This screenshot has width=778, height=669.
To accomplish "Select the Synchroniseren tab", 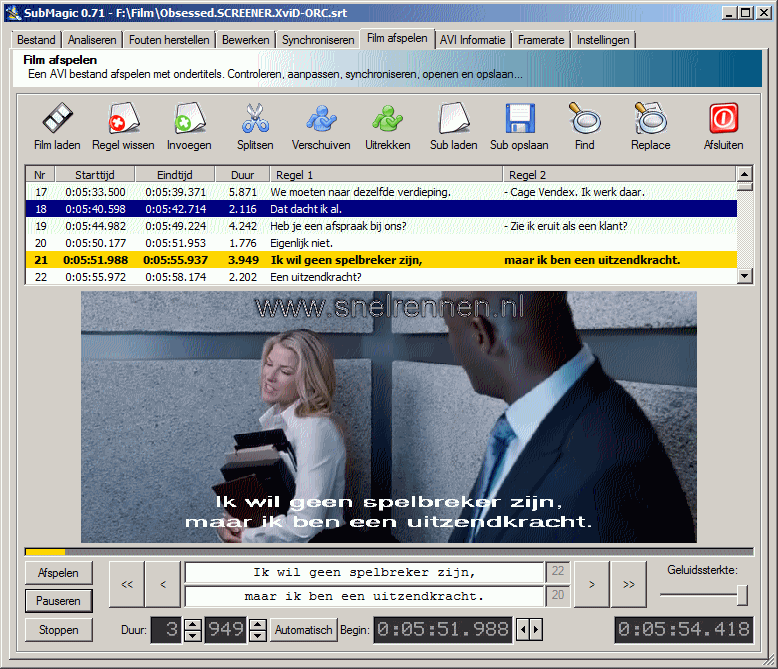I will (318, 40).
